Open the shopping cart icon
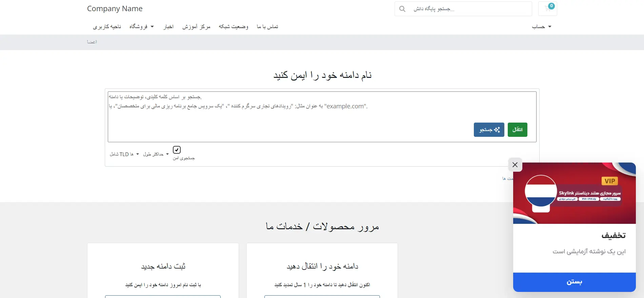This screenshot has height=298, width=644. (547, 8)
